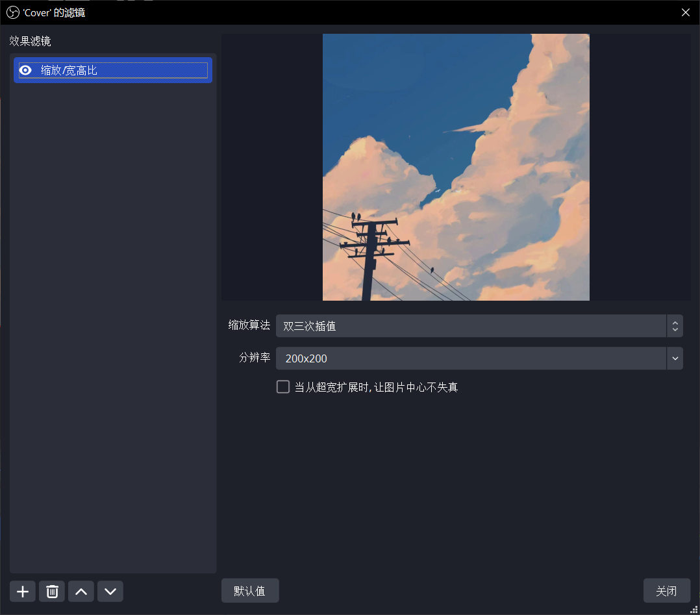Click the 分辨率 label
Screen dimensions: 700x615
[255, 357]
